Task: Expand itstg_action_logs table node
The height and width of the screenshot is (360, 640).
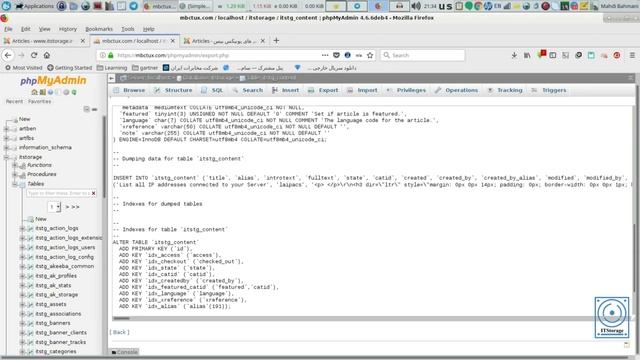Action: point(22,229)
